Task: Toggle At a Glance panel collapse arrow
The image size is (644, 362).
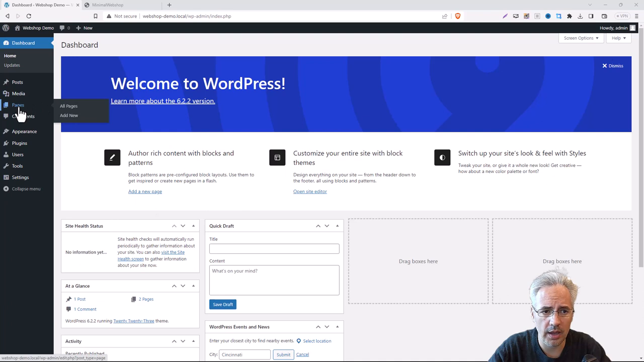Action: tap(193, 286)
